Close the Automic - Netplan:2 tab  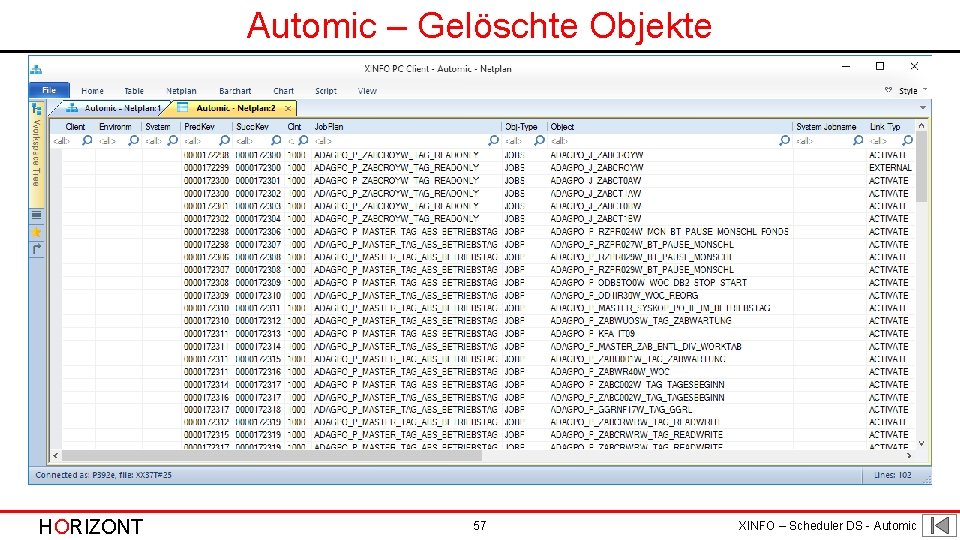coord(288,108)
